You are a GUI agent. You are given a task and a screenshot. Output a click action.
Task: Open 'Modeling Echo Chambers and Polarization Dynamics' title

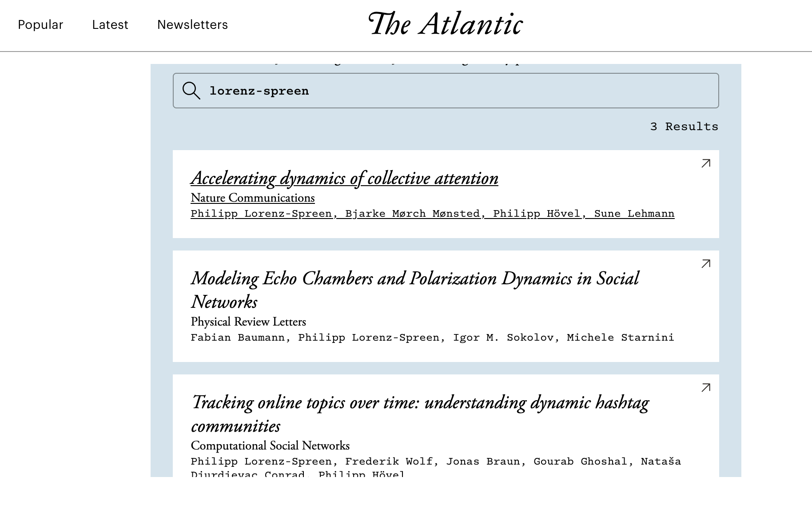[x=414, y=279]
